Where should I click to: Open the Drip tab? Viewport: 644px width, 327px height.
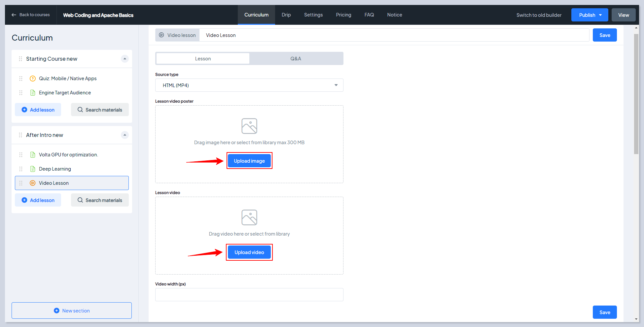click(x=286, y=15)
